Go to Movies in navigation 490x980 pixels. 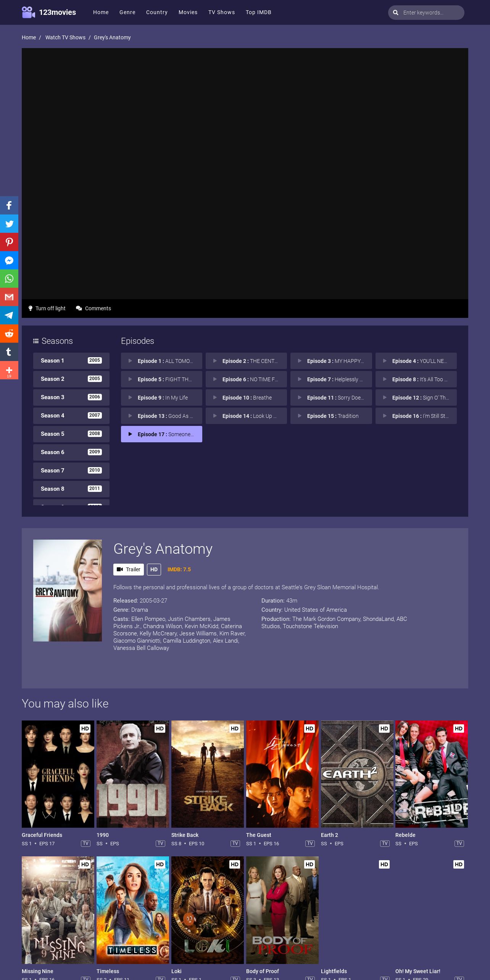coord(188,12)
